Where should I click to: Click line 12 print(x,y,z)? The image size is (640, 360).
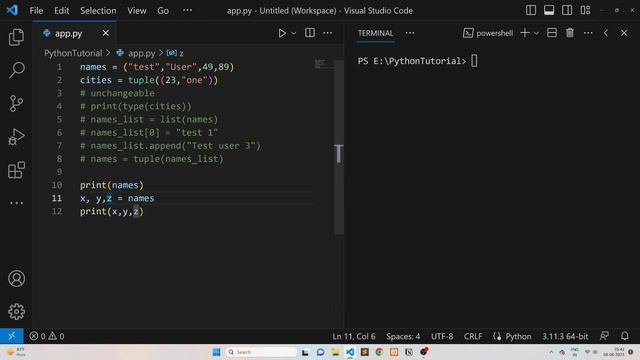pos(112,211)
